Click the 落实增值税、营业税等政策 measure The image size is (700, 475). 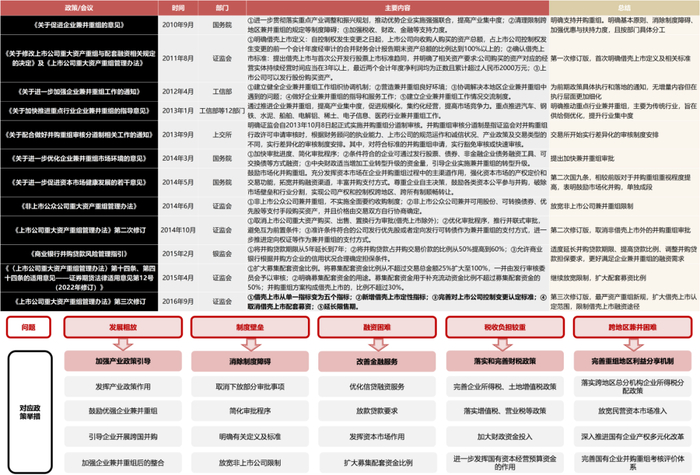pyautogui.click(x=504, y=411)
